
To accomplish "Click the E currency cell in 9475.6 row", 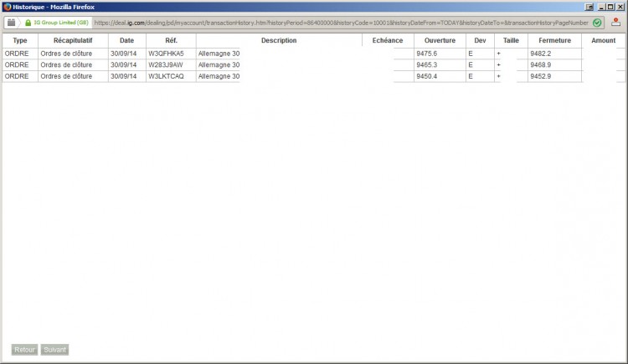I will coord(471,54).
